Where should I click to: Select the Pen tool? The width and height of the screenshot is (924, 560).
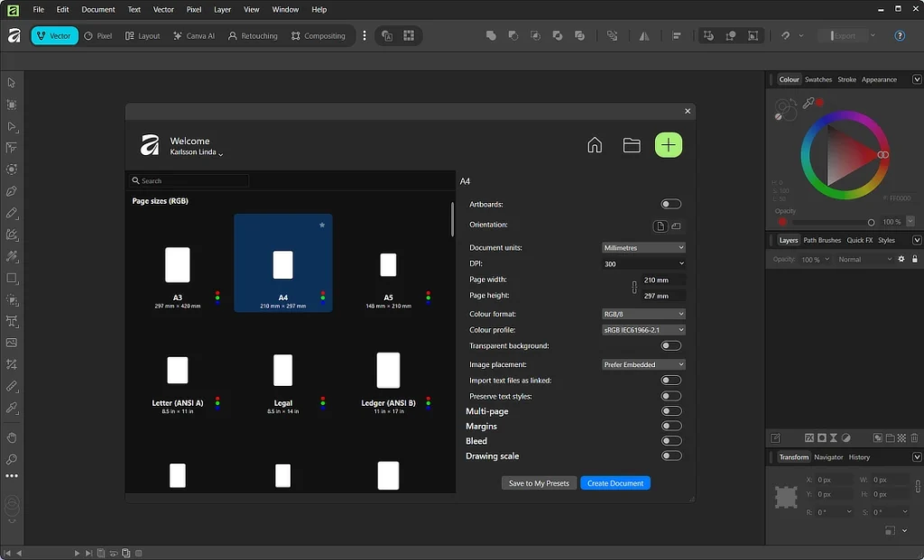pos(11,191)
